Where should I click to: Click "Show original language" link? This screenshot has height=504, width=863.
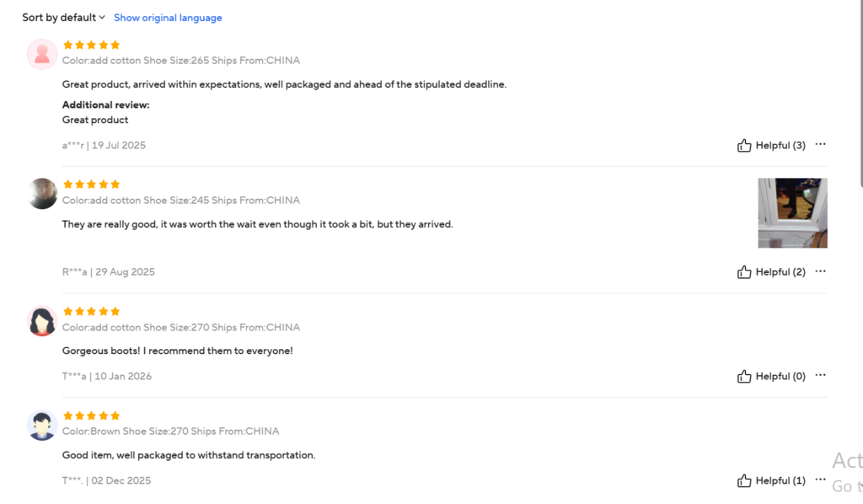click(x=168, y=18)
